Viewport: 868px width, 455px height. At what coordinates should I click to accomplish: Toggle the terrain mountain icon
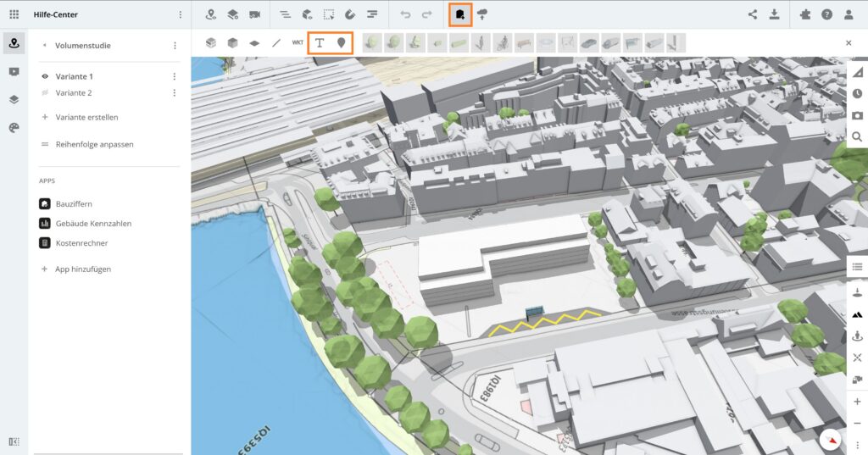click(857, 314)
